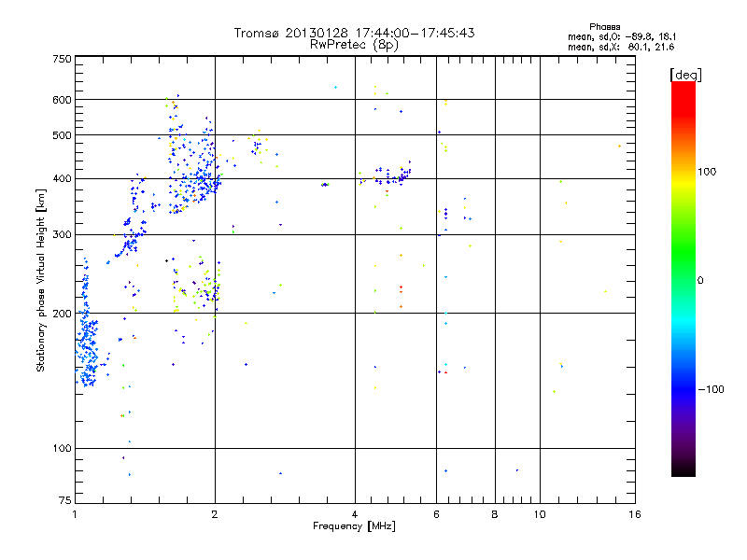
Task: Click the y-axis '400' tick label
Action: pyautogui.click(x=62, y=179)
